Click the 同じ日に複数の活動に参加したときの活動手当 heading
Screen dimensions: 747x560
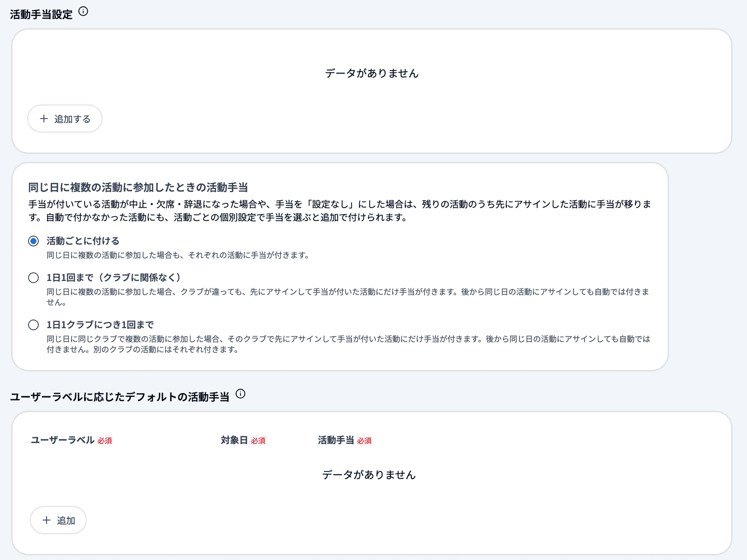[x=138, y=188]
